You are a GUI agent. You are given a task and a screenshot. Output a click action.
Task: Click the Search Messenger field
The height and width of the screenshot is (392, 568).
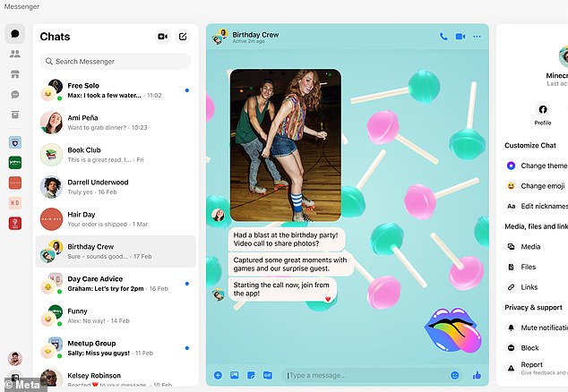coord(115,62)
